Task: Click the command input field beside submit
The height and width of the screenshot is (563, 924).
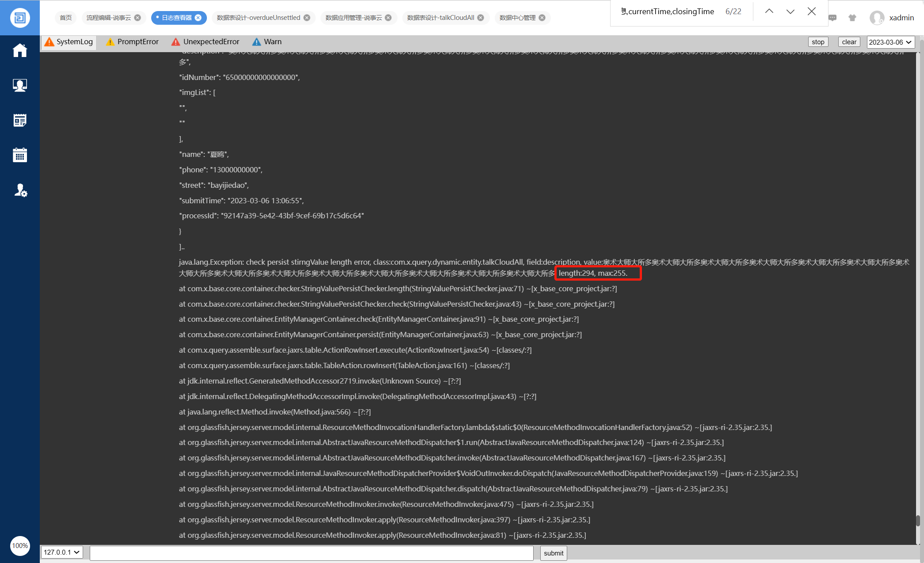Action: (x=311, y=553)
